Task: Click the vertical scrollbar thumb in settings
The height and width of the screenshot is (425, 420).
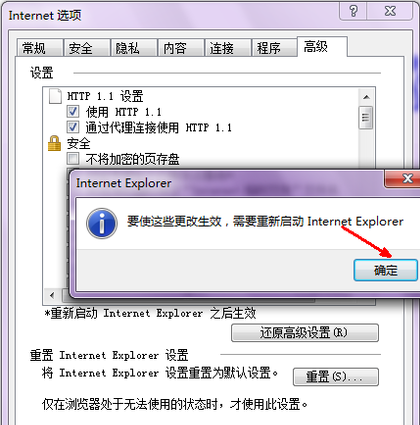Action: click(x=366, y=117)
